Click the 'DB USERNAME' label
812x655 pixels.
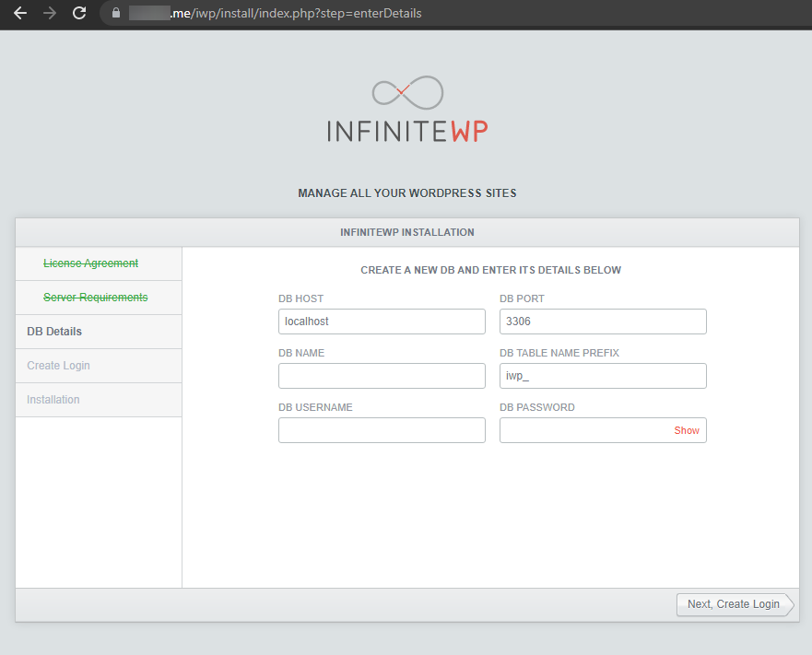pos(315,407)
